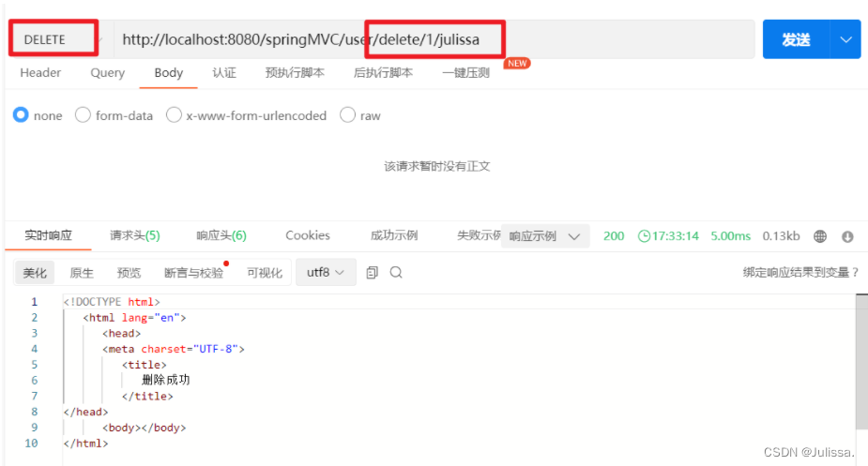868x466 pixels.
Task: Open the 预执行脚本 pre-script tab
Action: (295, 72)
